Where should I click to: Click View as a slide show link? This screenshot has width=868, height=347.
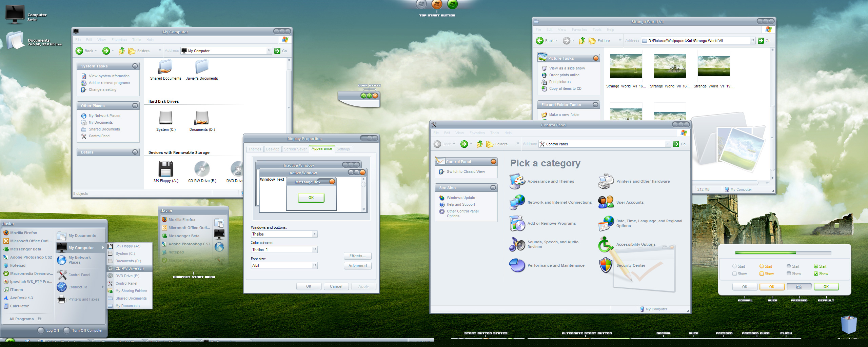tap(567, 68)
